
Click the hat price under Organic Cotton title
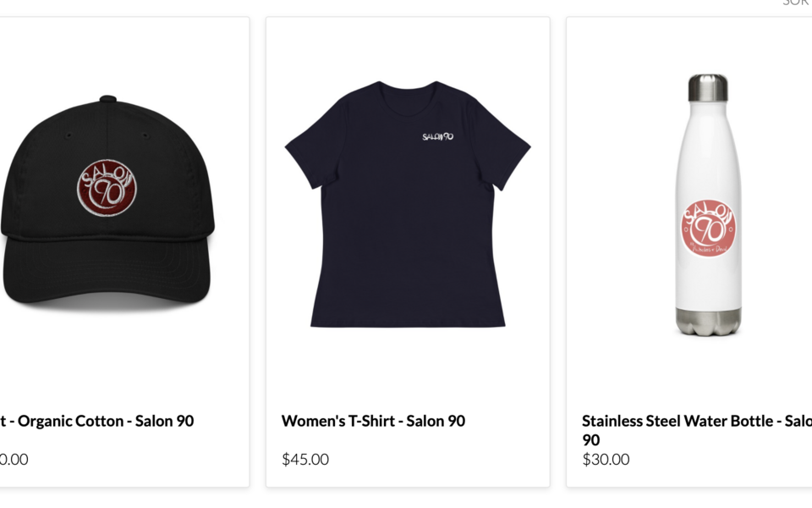[14, 460]
